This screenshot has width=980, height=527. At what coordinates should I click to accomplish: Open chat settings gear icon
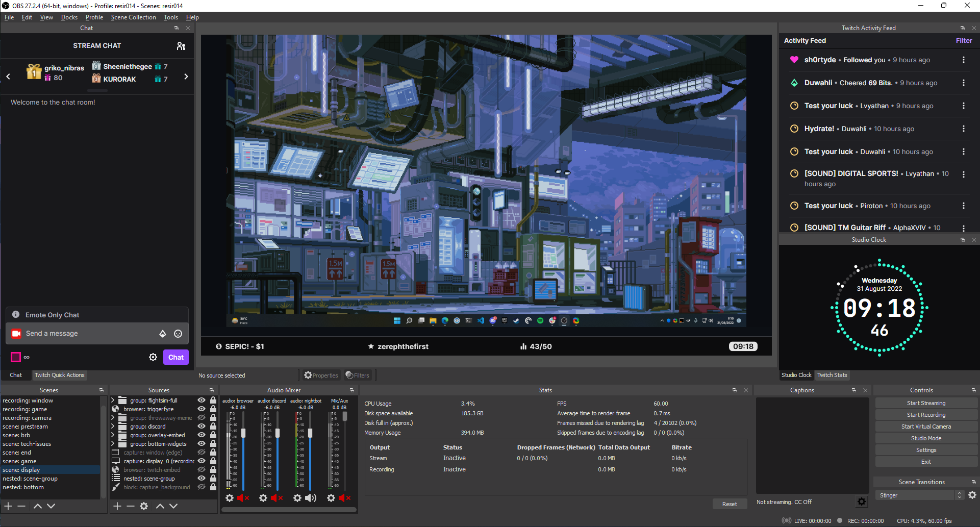[153, 357]
